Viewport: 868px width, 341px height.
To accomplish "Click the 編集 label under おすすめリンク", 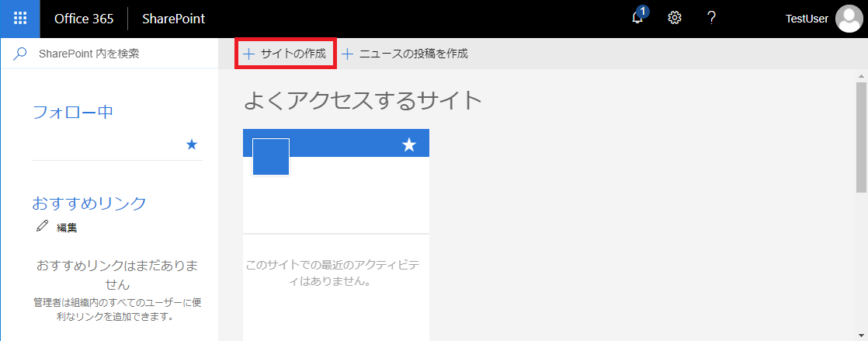I will (67, 228).
